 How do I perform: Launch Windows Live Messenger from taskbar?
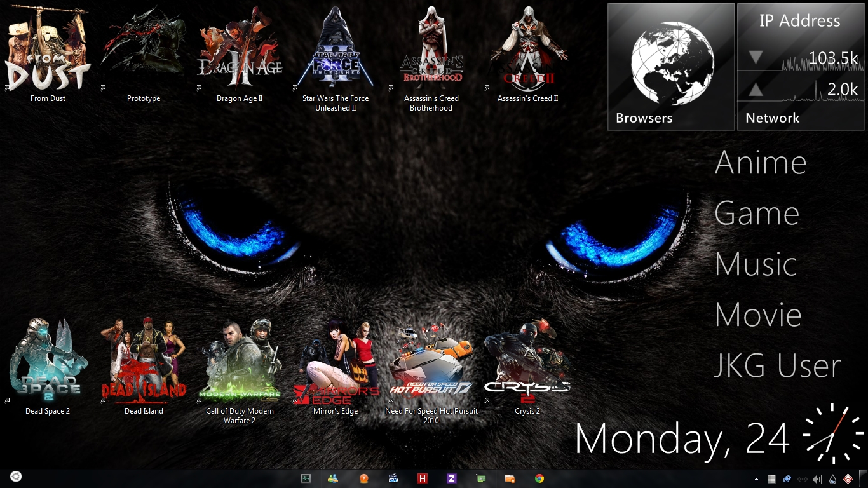(333, 479)
